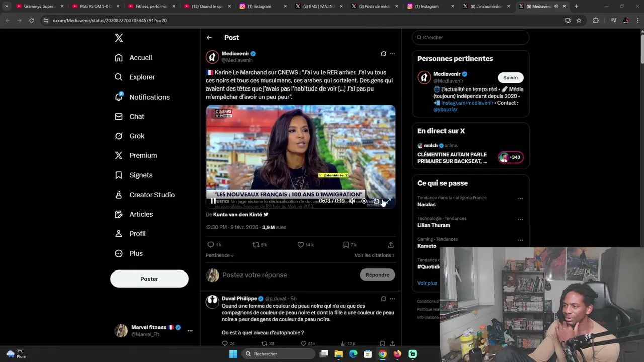Open Duval Philippe's profile name

[x=239, y=299]
